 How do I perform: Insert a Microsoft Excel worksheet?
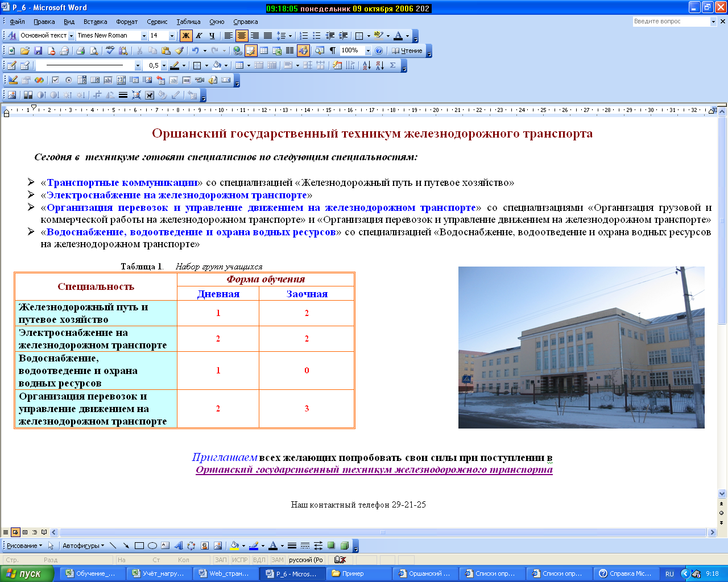(x=277, y=51)
